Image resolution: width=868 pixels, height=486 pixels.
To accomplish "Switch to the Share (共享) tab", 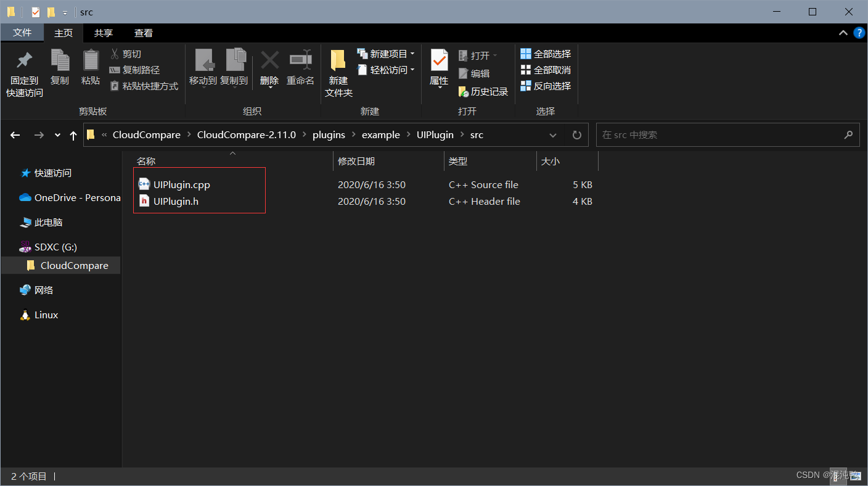I will [104, 33].
